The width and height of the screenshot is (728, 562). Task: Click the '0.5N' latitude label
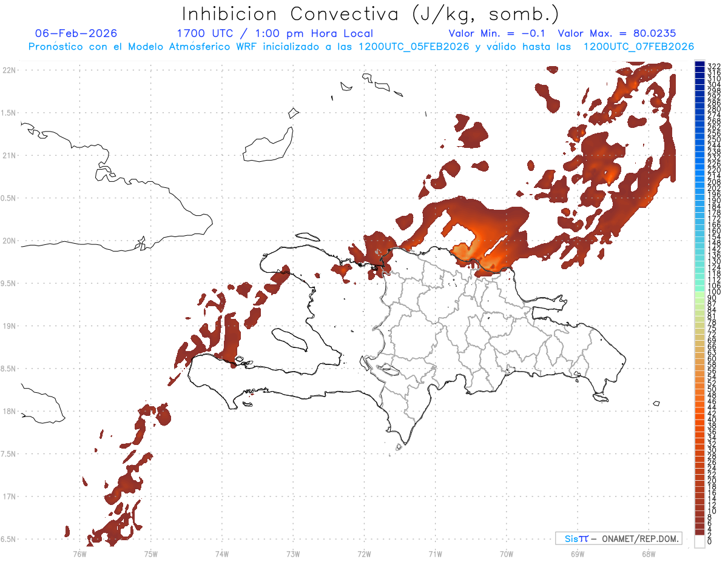9,198
